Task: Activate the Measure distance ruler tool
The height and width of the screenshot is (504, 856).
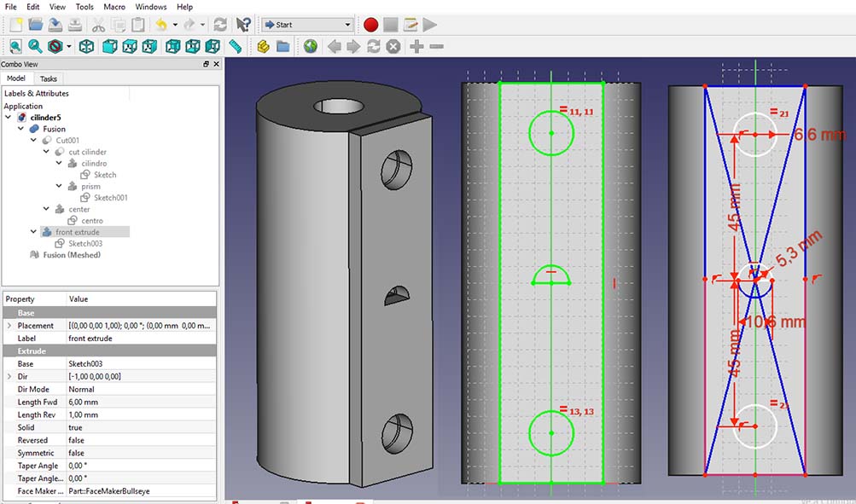Action: pos(236,46)
